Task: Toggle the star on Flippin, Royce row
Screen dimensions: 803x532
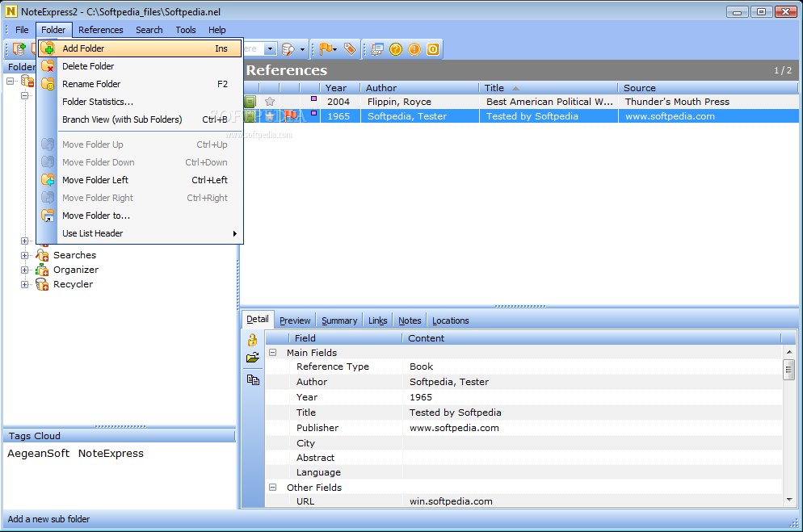Action: [x=270, y=102]
